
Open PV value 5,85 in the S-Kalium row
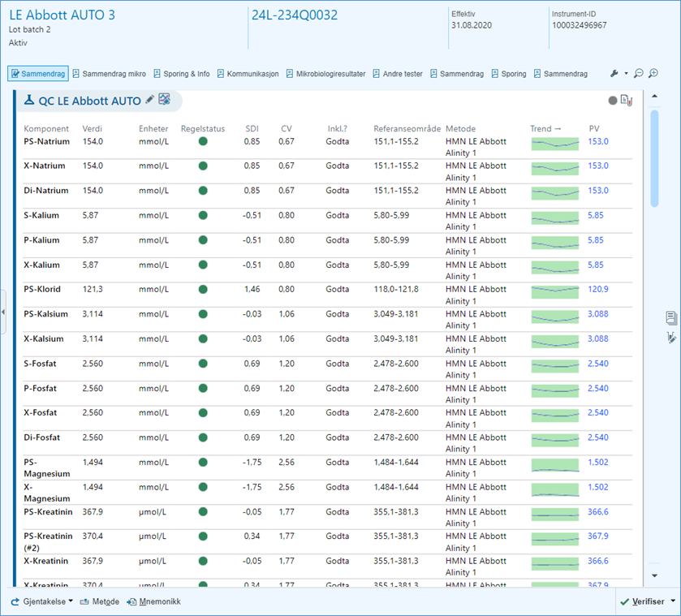pyautogui.click(x=596, y=215)
